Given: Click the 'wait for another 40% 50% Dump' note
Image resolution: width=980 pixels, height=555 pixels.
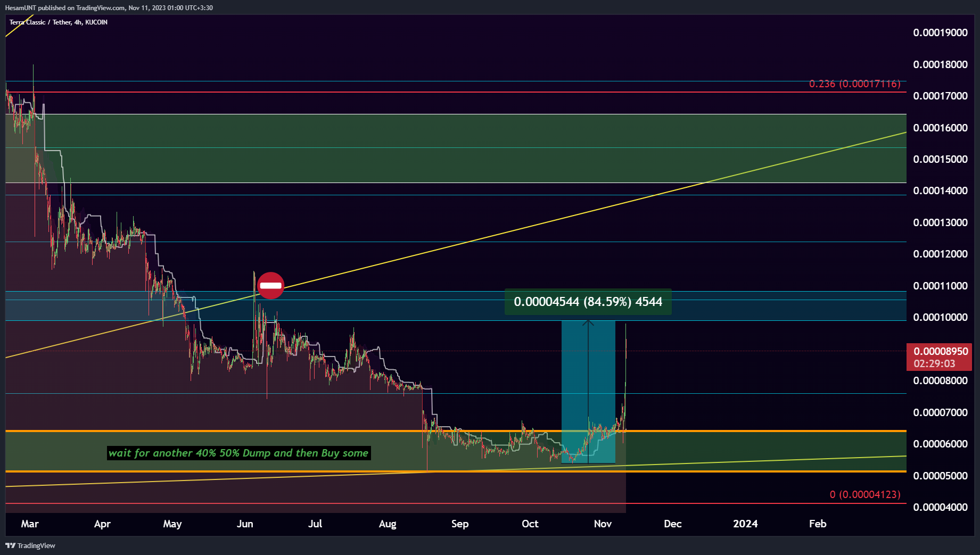Looking at the screenshot, I should 238,453.
